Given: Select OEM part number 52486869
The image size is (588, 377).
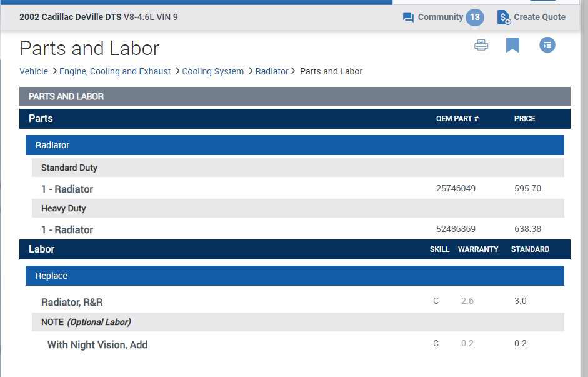Looking at the screenshot, I should pos(456,229).
